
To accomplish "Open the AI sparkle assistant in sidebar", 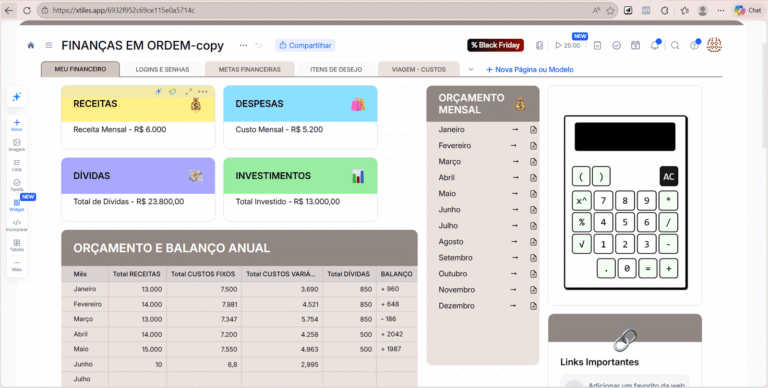I will tap(17, 97).
